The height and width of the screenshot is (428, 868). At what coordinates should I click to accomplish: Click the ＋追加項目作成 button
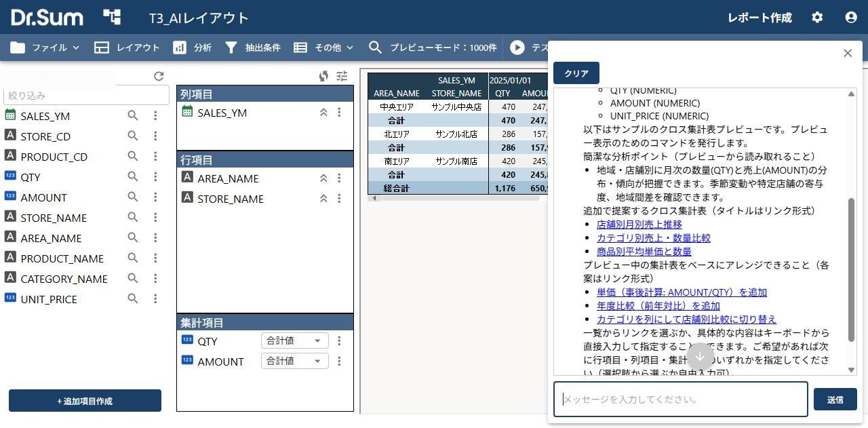[x=85, y=401]
